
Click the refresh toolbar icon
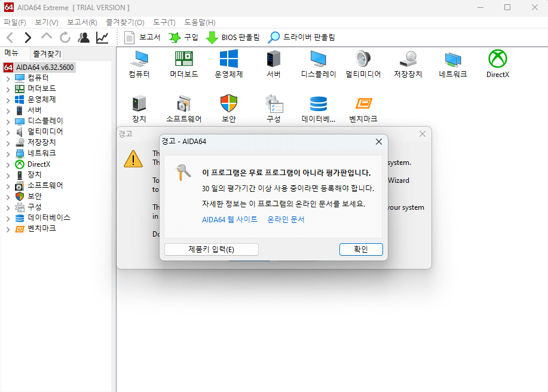coord(65,38)
